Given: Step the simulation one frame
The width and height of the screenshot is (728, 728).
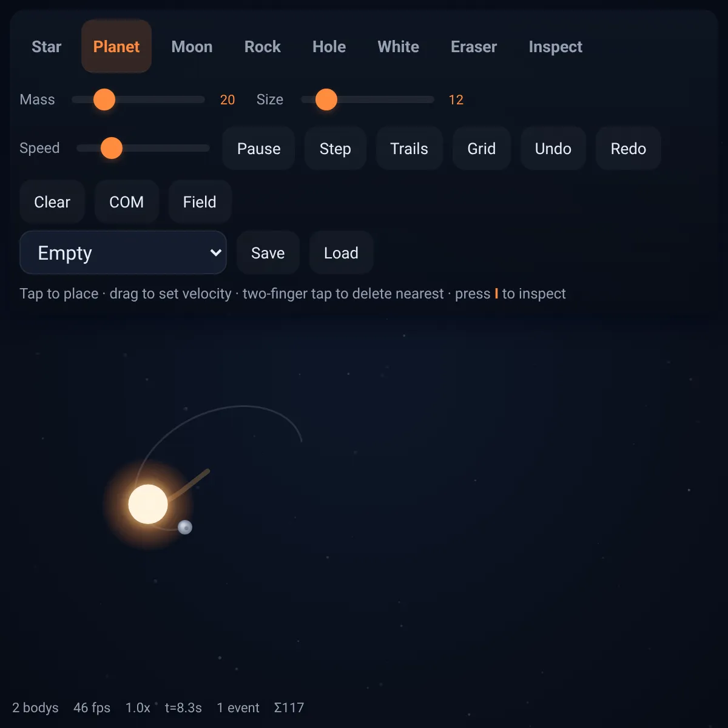Looking at the screenshot, I should (x=335, y=149).
